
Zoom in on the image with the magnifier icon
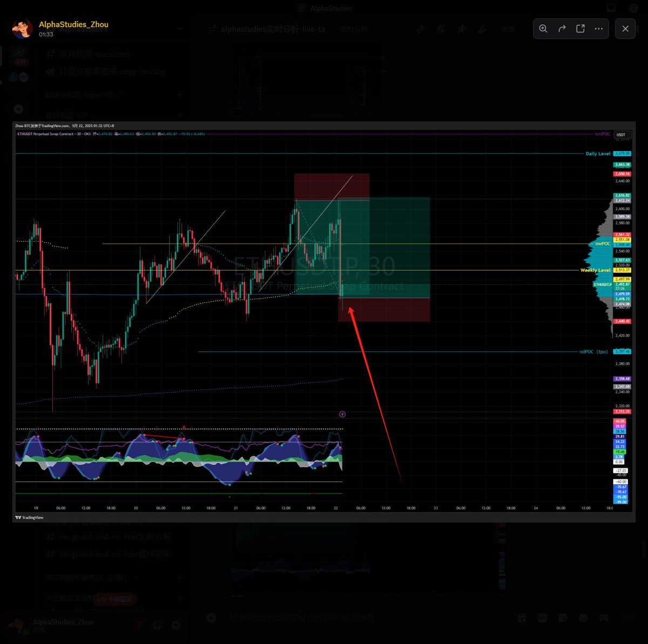[x=543, y=29]
